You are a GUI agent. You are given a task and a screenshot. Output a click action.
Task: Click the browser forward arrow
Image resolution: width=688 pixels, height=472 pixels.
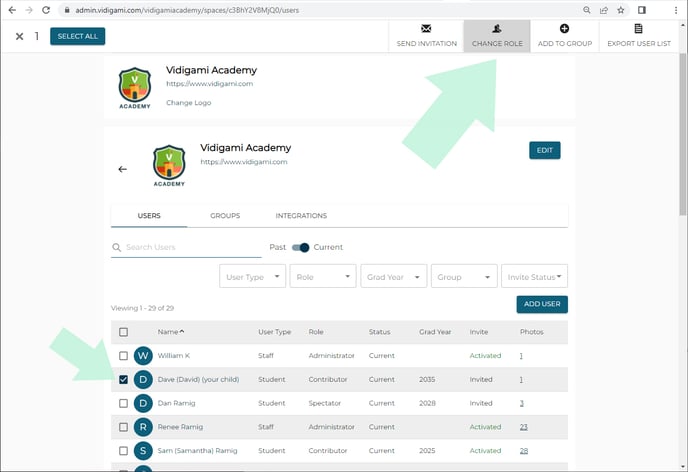click(x=29, y=10)
